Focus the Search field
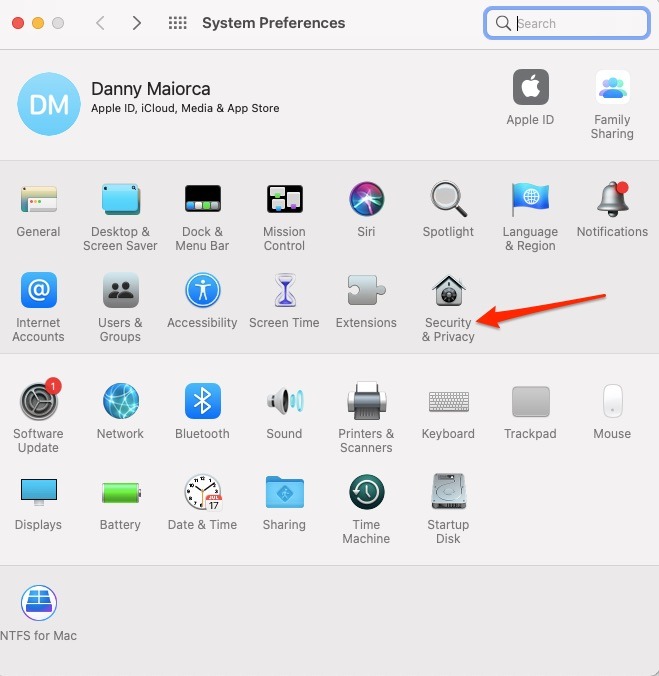Image resolution: width=659 pixels, height=676 pixels. pyautogui.click(x=567, y=23)
